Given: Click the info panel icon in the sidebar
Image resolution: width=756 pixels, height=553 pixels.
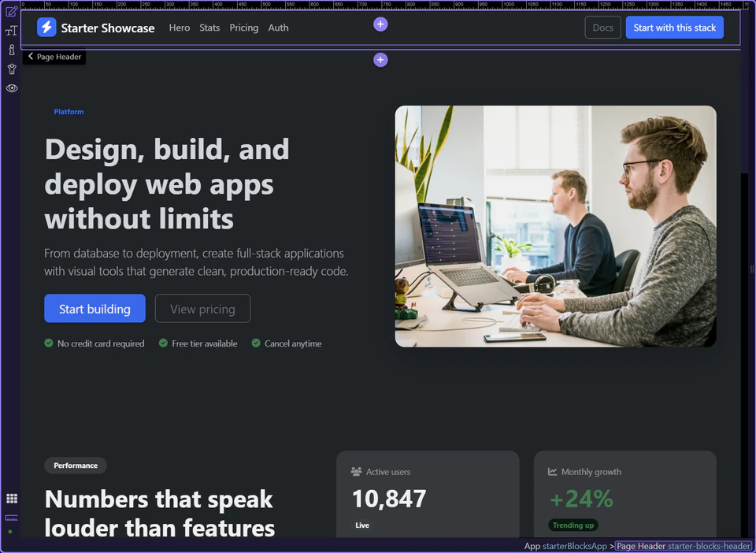Looking at the screenshot, I should coord(11,49).
